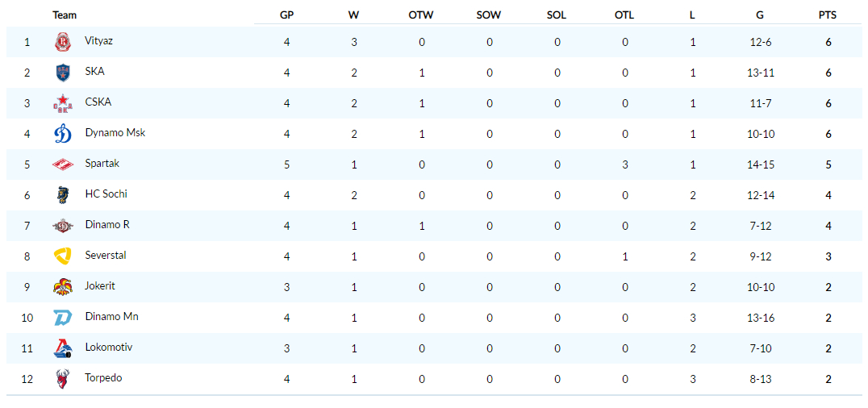Click the OTW column header
This screenshot has width=868, height=408.
click(x=421, y=15)
